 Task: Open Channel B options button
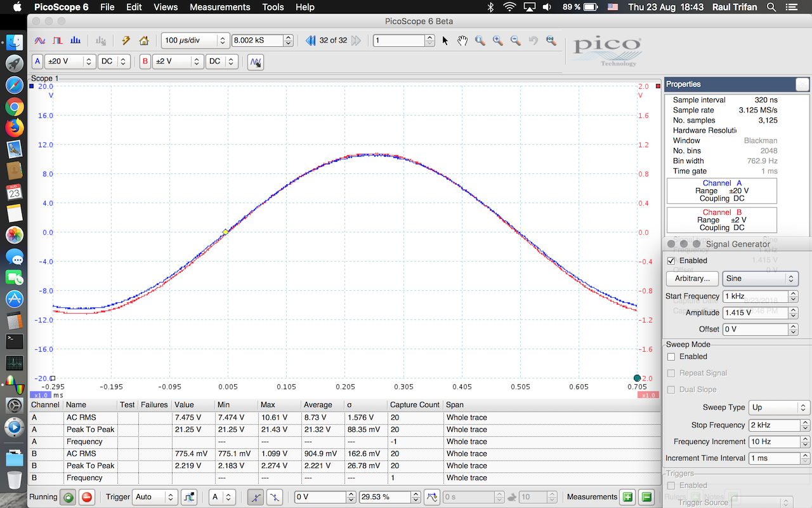[x=145, y=62]
